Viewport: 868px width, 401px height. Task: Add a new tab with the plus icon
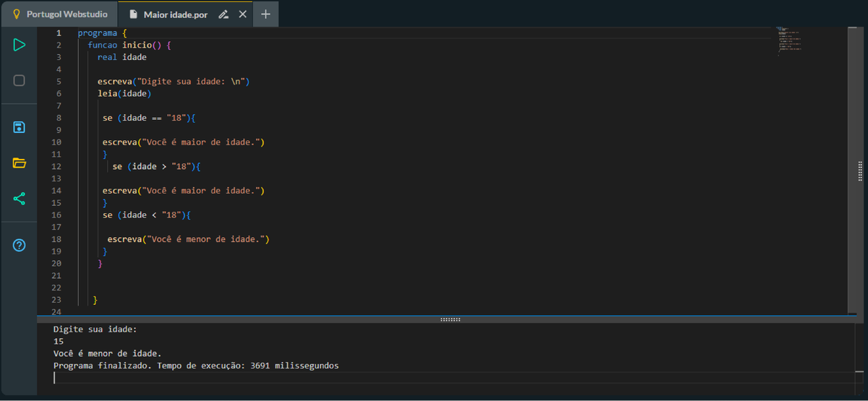pyautogui.click(x=265, y=14)
